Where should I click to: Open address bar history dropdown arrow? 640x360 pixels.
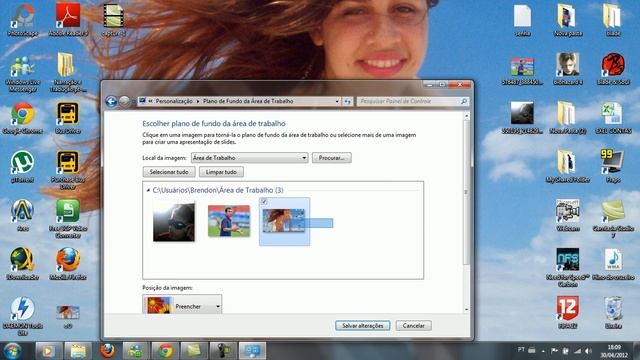[337, 101]
